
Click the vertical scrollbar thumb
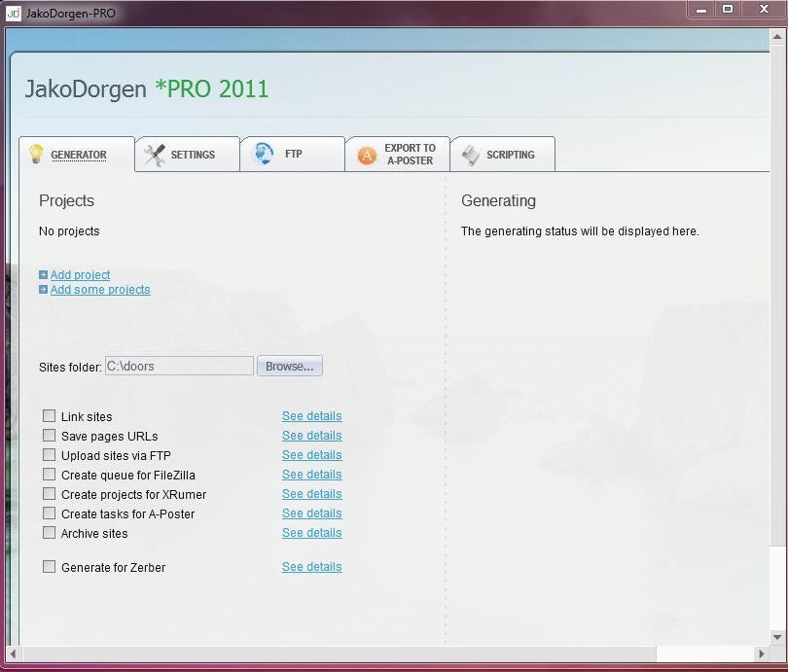pyautogui.click(x=777, y=296)
